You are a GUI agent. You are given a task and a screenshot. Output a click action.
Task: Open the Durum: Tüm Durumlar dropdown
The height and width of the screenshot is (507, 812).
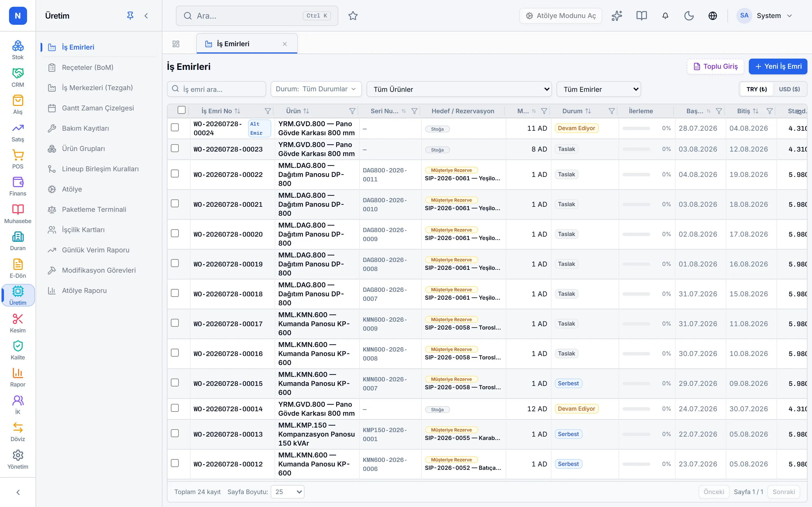(316, 89)
